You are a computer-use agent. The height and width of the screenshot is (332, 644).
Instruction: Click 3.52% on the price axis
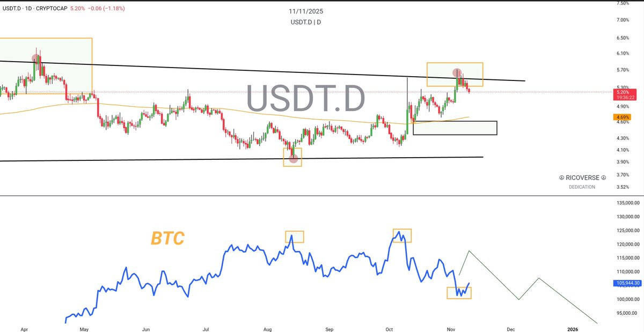(x=623, y=187)
